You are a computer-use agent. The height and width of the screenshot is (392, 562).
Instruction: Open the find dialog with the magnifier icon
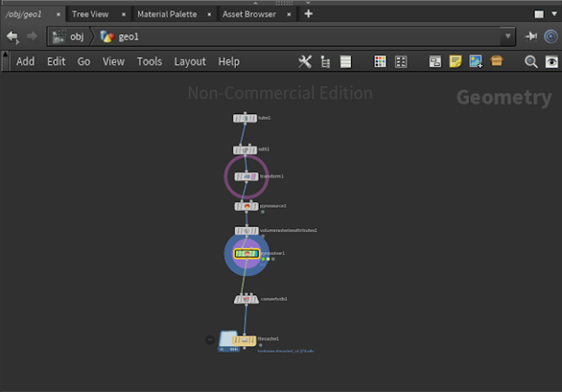point(531,62)
